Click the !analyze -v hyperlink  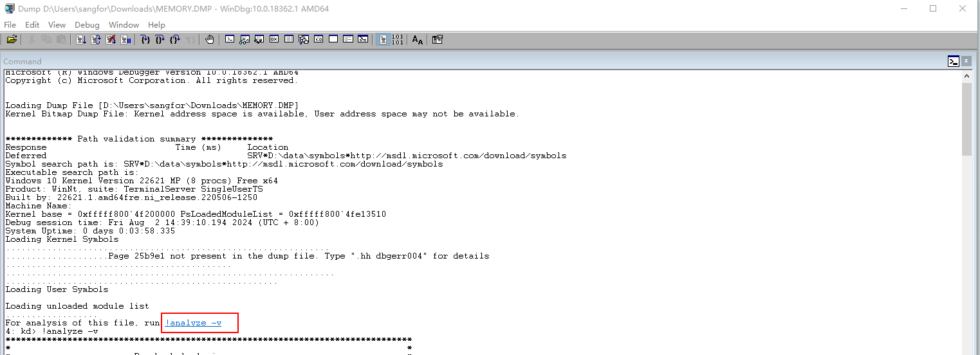193,323
